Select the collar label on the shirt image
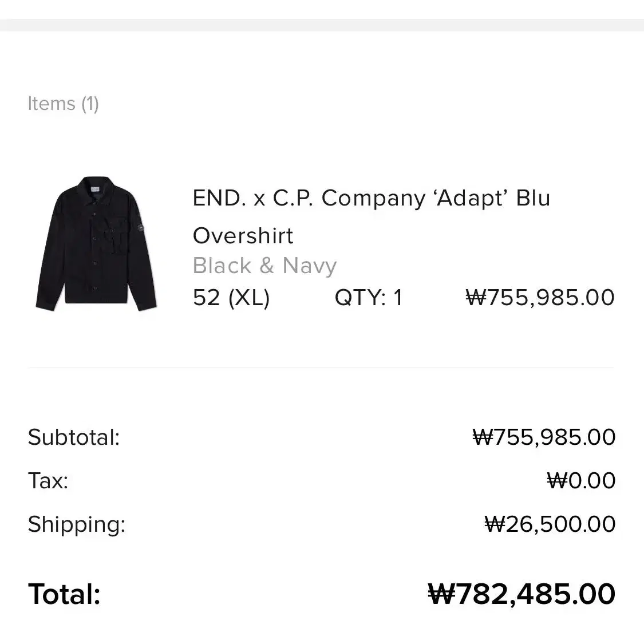 tap(95, 189)
